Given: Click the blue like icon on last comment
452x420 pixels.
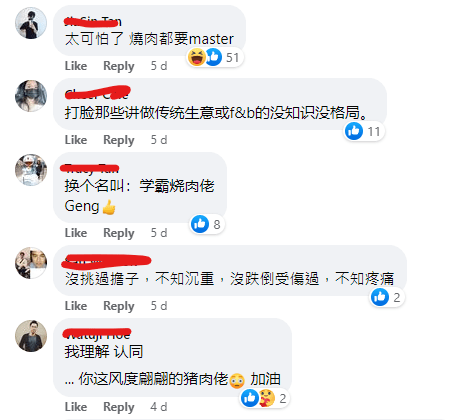Looking at the screenshot, I should [250, 398].
